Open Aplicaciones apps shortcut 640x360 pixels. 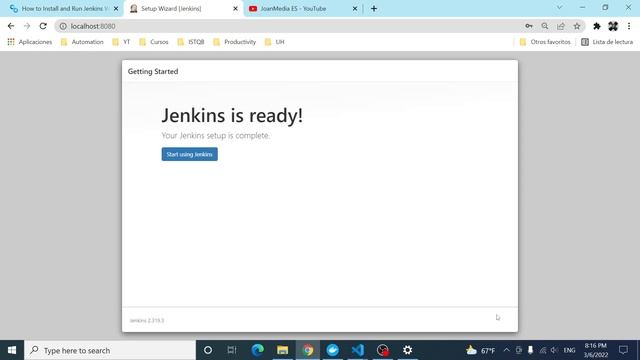[30, 42]
